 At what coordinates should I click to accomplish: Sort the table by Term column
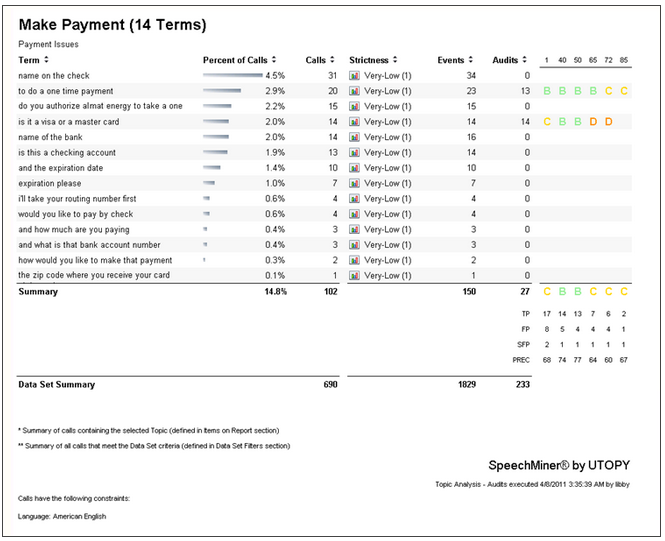[x=30, y=60]
